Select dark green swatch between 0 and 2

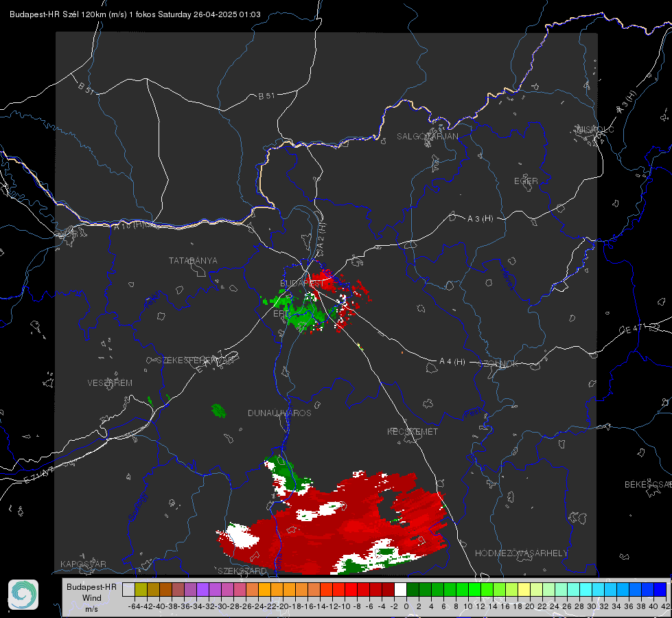click(413, 589)
